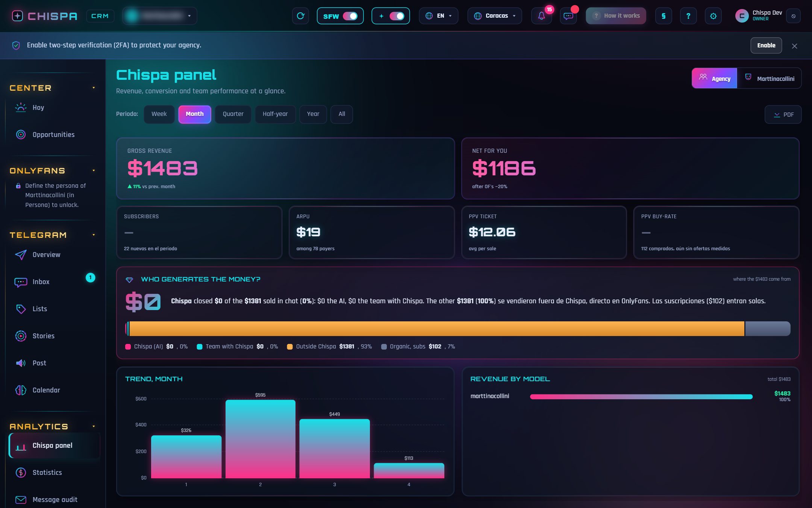
Task: Click Enable for two-step verification
Action: (x=766, y=46)
